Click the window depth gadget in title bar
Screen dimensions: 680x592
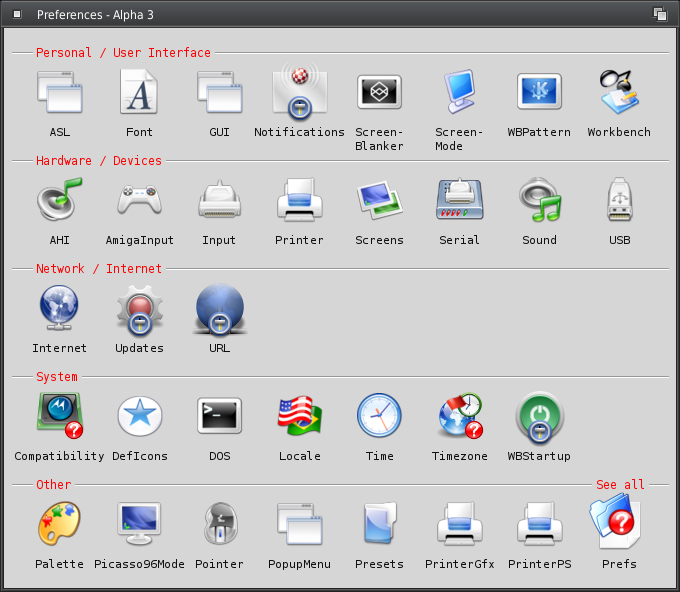660,14
